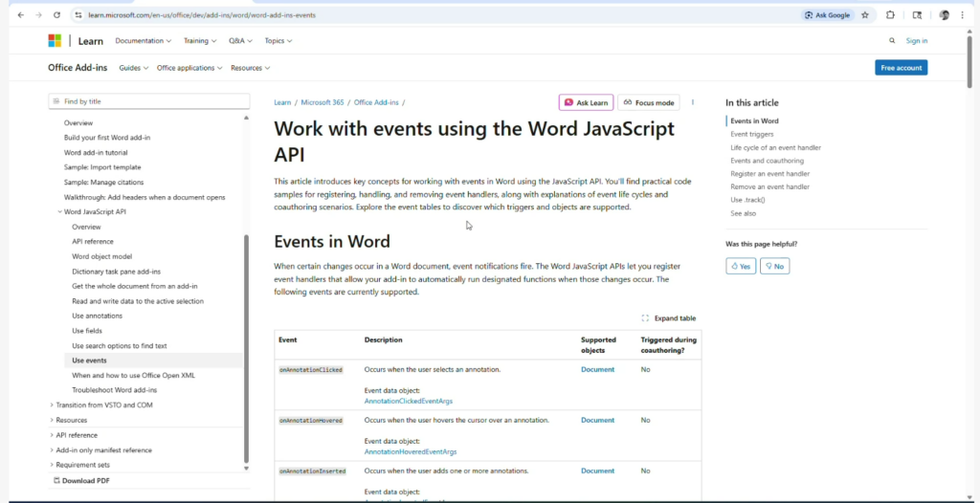Screen dimensions: 980x503
Task: Expand Transition from VSTO and COM
Action: [103, 405]
